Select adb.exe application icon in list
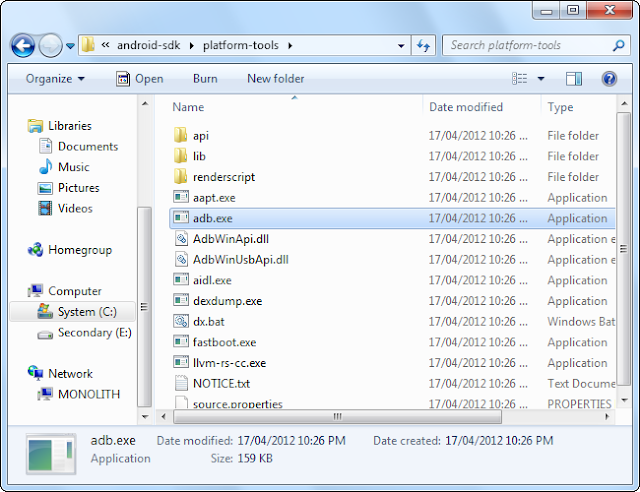Image resolution: width=640 pixels, height=492 pixels. point(180,218)
